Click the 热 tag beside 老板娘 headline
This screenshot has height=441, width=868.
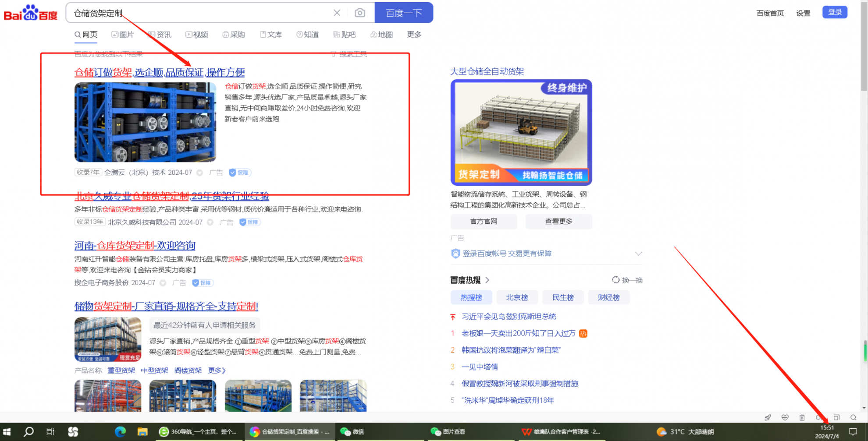click(583, 334)
